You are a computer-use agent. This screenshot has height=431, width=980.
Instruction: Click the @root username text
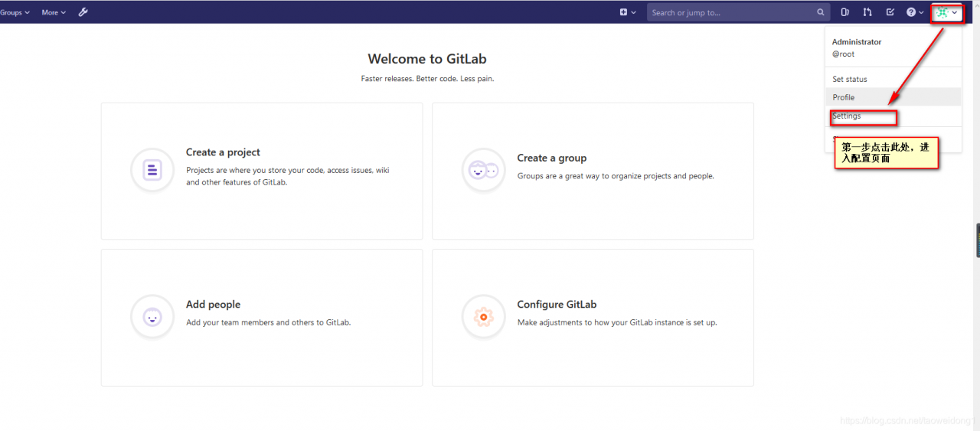pyautogui.click(x=843, y=54)
